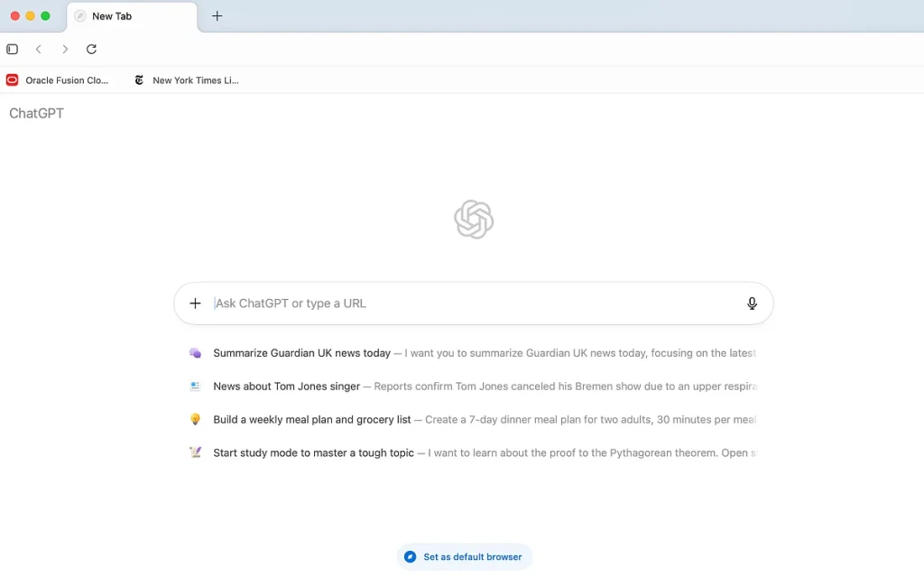The height and width of the screenshot is (587, 924).
Task: Click the back navigation arrow
Action: [39, 49]
